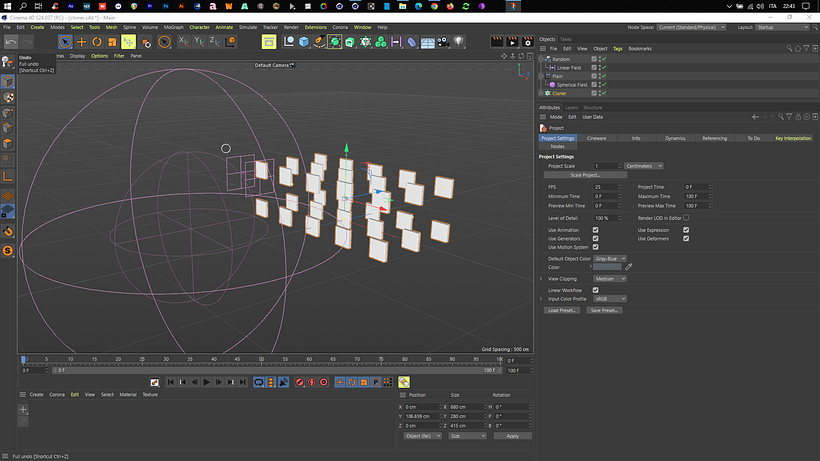The height and width of the screenshot is (461, 820).
Task: Toggle the Use Animation checkbox
Action: (x=596, y=230)
